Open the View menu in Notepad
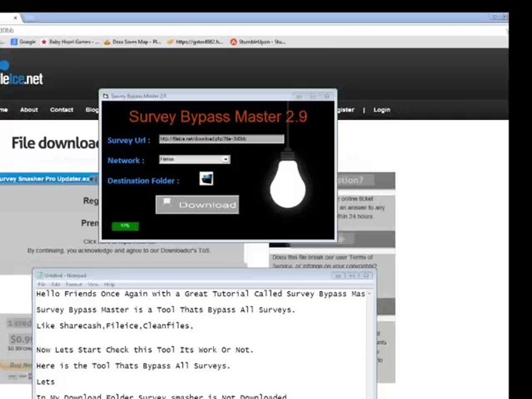This screenshot has width=532, height=399. pyautogui.click(x=93, y=284)
